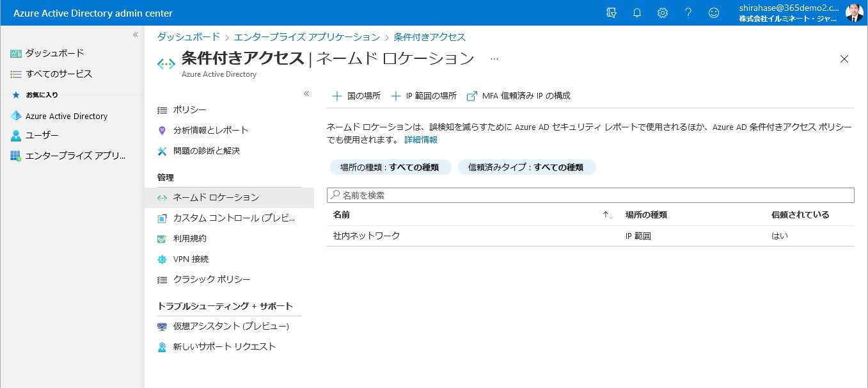The height and width of the screenshot is (388, 868).
Task: Sort table by 名前 column
Action: pyautogui.click(x=342, y=215)
